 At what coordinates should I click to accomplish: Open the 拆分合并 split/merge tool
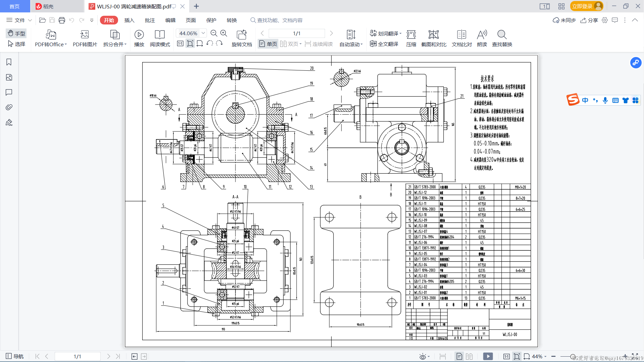point(115,39)
